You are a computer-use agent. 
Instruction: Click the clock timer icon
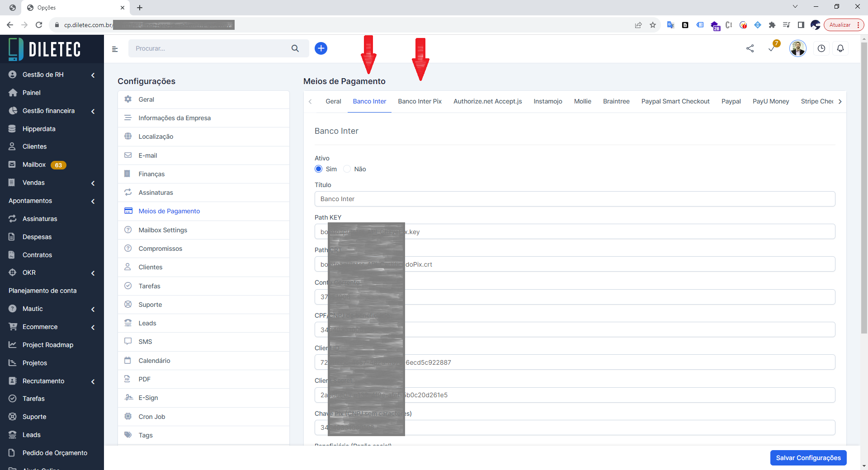click(x=821, y=48)
